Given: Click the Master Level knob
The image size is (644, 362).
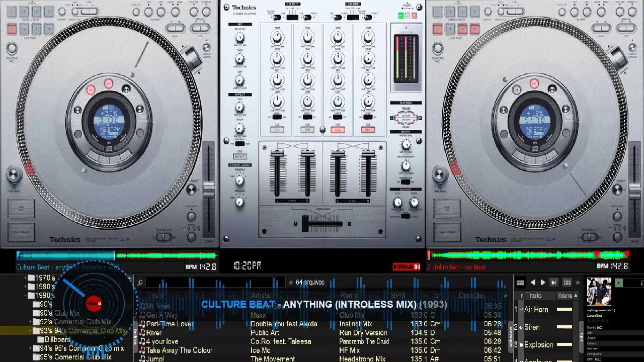Looking at the screenshot, I should (x=406, y=144).
